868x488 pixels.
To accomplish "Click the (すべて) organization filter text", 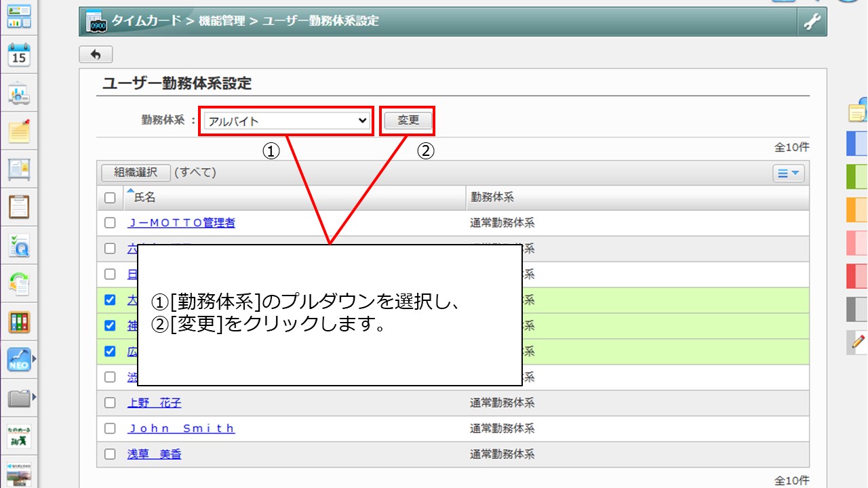I will coord(195,173).
